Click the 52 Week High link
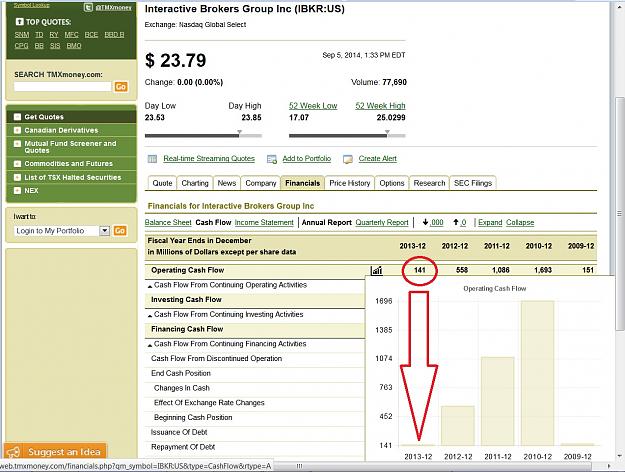 [380, 106]
